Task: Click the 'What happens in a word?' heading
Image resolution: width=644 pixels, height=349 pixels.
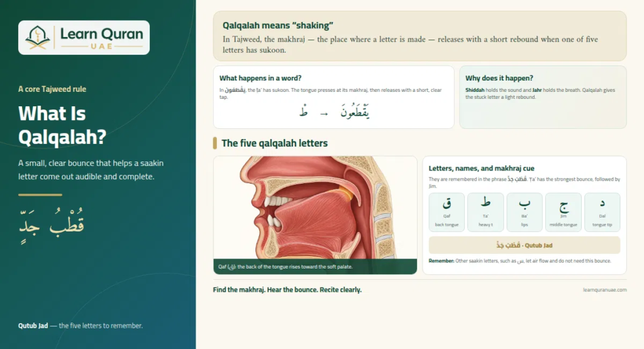Action: point(260,78)
